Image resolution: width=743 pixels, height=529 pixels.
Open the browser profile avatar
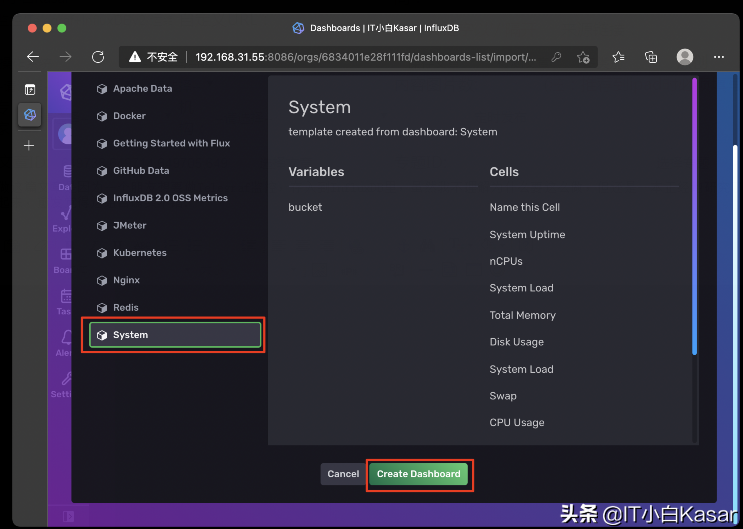pyautogui.click(x=685, y=57)
